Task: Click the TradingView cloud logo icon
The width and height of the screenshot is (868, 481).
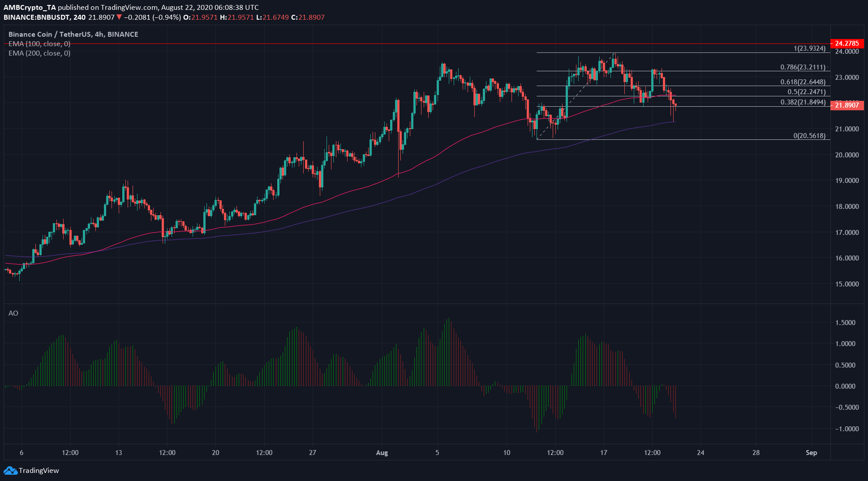Action: pos(10,470)
